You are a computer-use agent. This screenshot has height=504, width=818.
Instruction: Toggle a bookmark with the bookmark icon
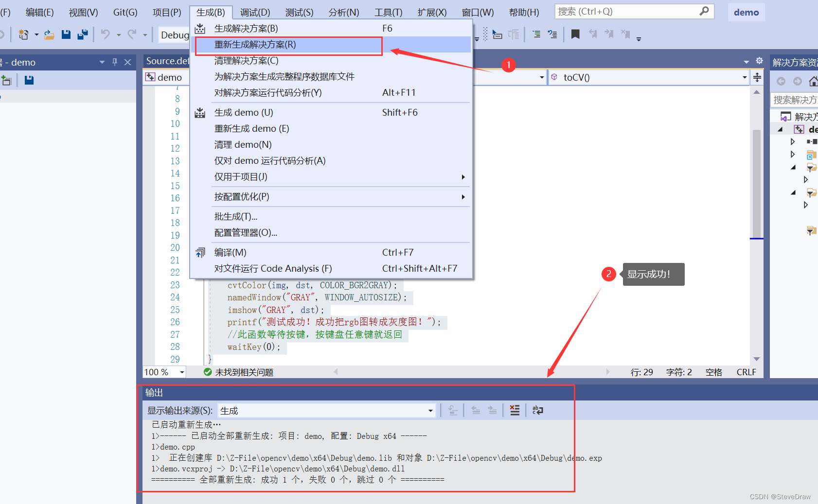(x=575, y=34)
